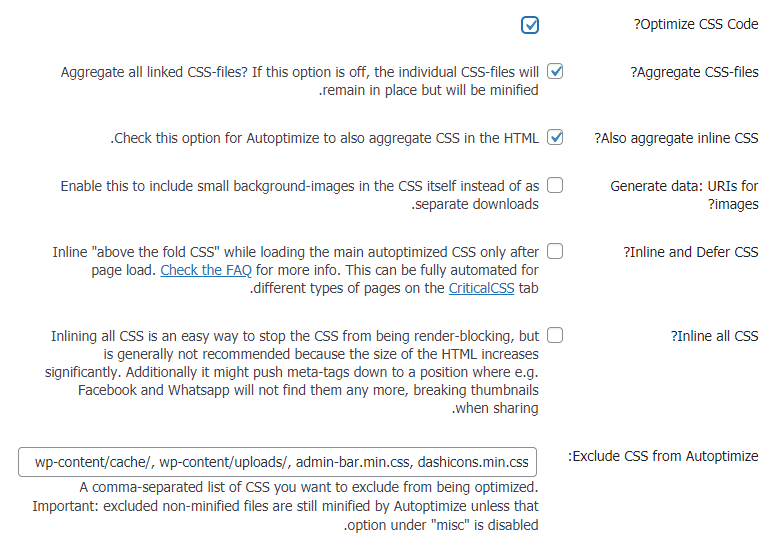Screen dimensions: 771x556
Task: Enable Generate data: URIs for images
Action: 555,185
